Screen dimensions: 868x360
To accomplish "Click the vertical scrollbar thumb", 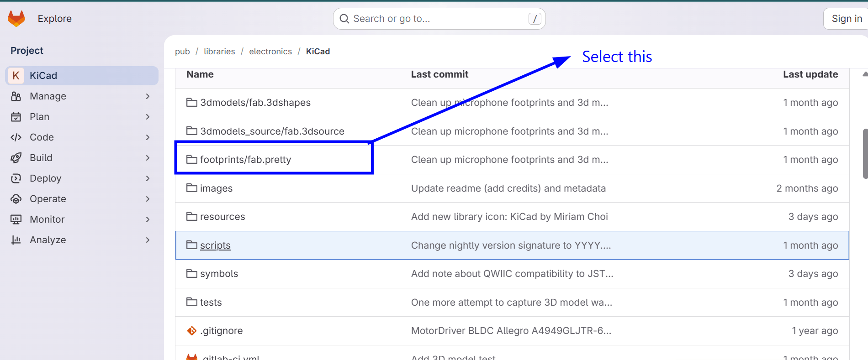I will (x=865, y=153).
